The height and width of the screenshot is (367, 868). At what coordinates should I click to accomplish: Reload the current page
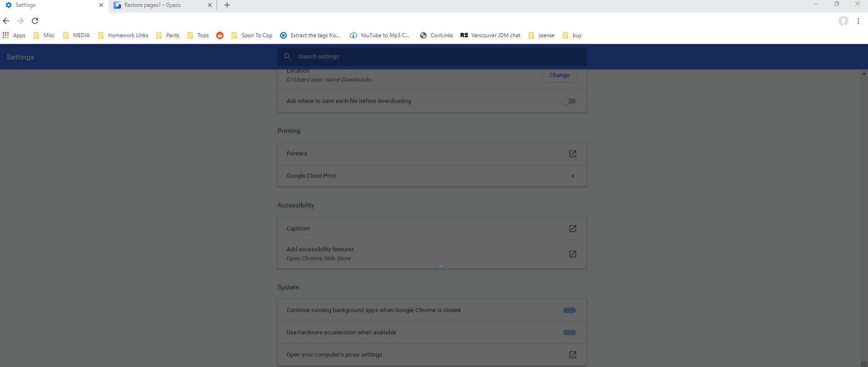click(35, 21)
